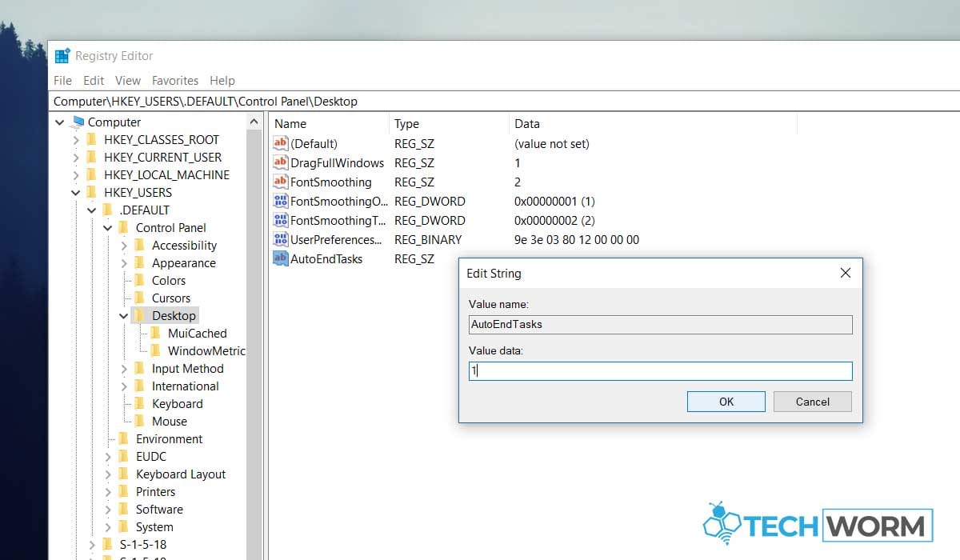Select the AutoEndTasks string value icon
960x560 pixels.
pyautogui.click(x=280, y=259)
